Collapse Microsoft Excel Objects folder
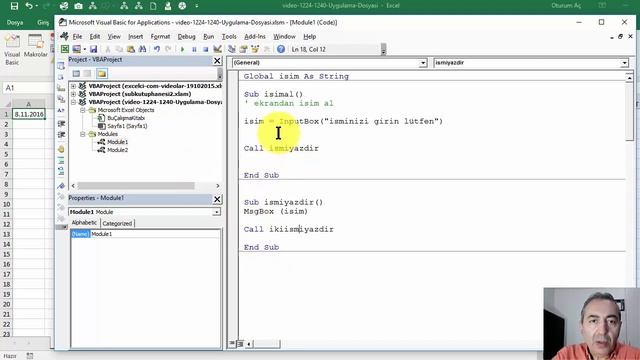This screenshot has width=640, height=360. [83, 110]
